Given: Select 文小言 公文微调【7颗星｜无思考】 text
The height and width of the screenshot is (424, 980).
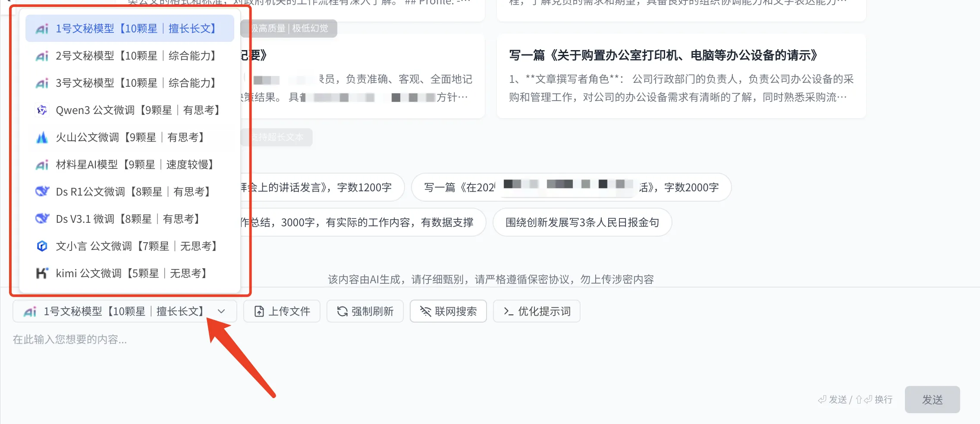Looking at the screenshot, I should (137, 246).
